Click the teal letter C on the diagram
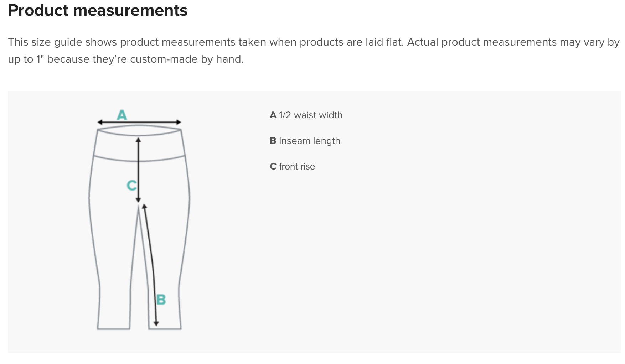Viewport: 625px width, 364px height. pyautogui.click(x=131, y=185)
